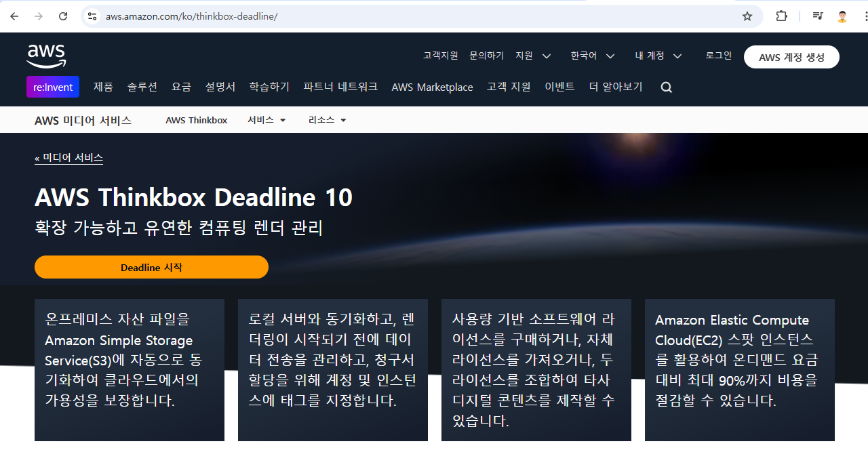Click the card starting 사용량 기반 소프트웨어

536,370
